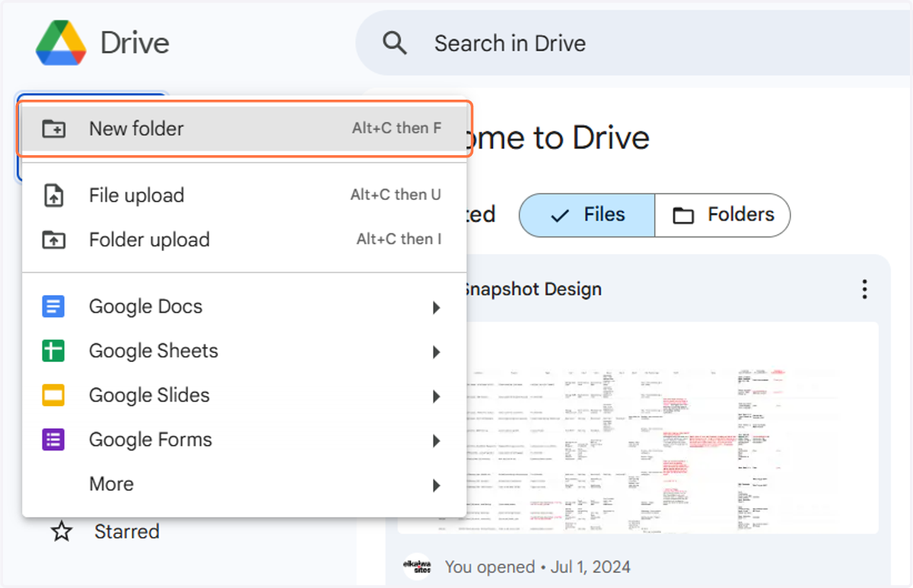Click the Starred star icon
This screenshot has width=913, height=588.
61,532
